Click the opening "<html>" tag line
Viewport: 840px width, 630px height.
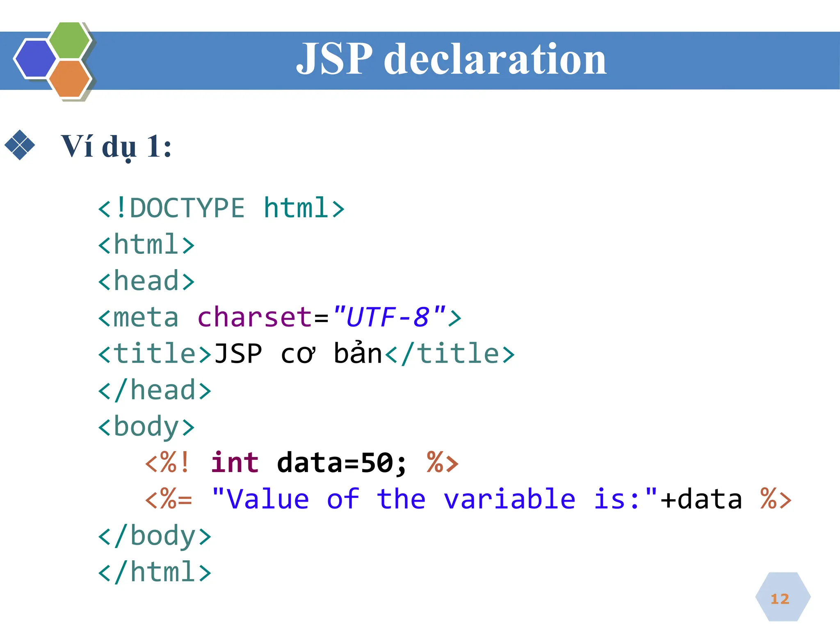(146, 244)
